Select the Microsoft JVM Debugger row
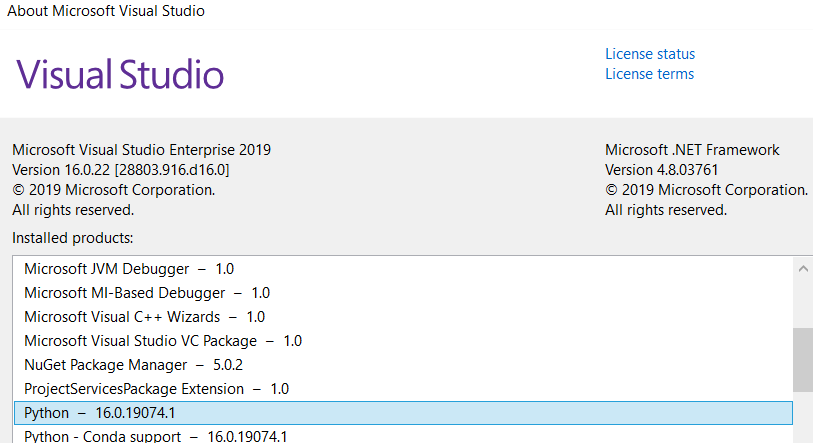Viewport: 813px width, 443px height. pyautogui.click(x=403, y=269)
